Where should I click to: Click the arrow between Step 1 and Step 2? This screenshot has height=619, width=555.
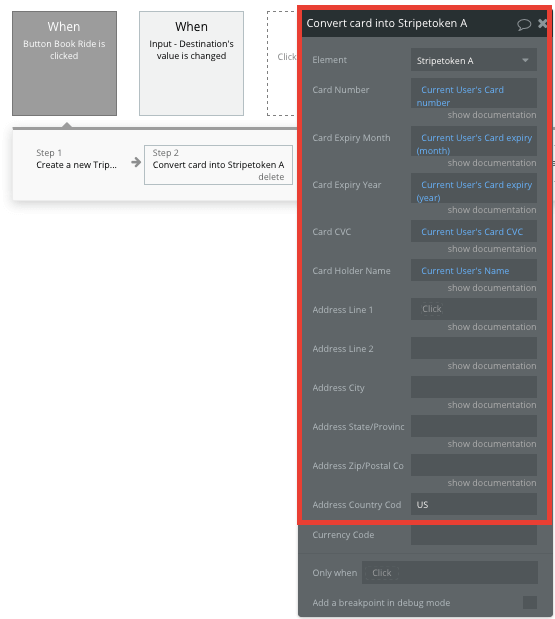click(136, 162)
